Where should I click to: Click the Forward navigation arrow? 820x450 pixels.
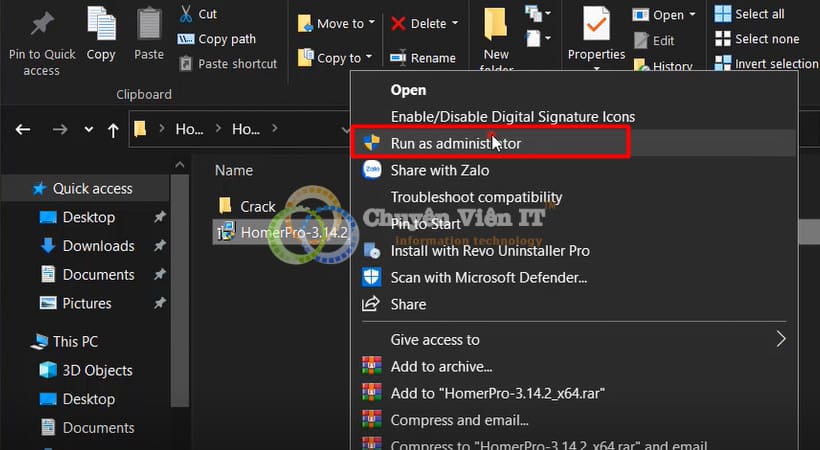(60, 129)
